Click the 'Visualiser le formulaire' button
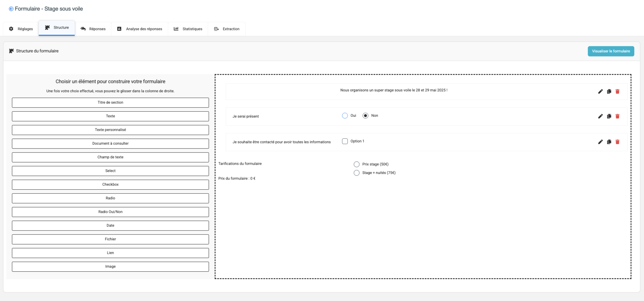 [x=611, y=51]
